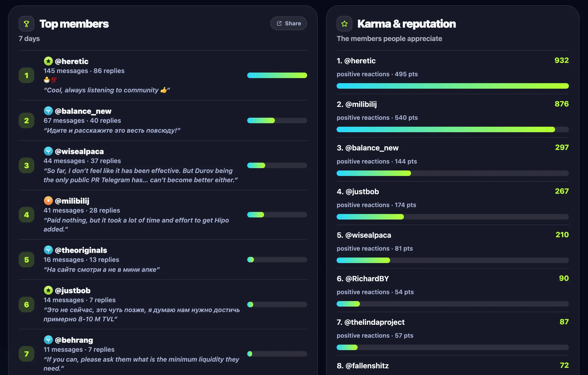Click the orange flame avatar of @milibilij
588x375 pixels.
point(48,201)
